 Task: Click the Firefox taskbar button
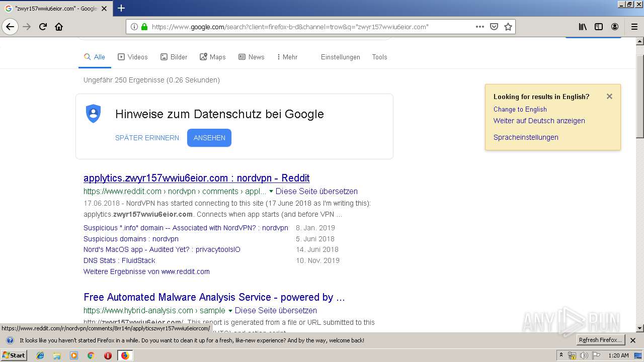[x=125, y=355]
